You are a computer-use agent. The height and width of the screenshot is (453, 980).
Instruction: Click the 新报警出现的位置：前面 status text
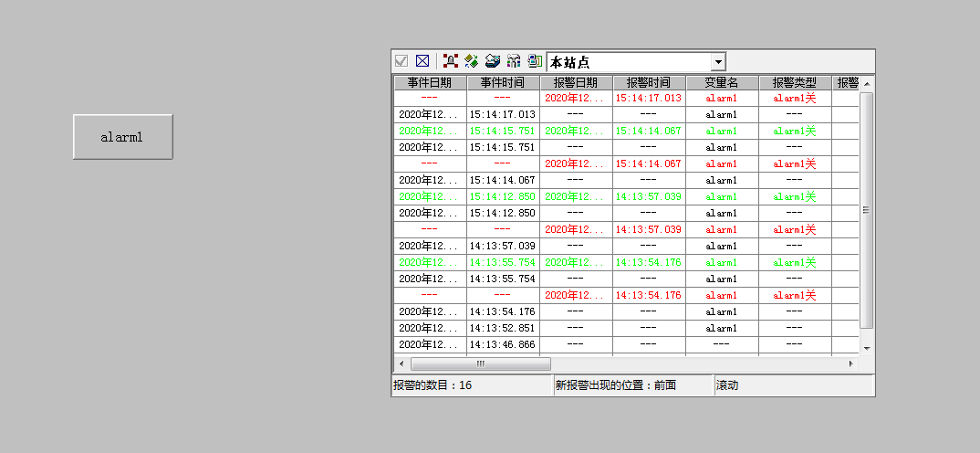616,385
